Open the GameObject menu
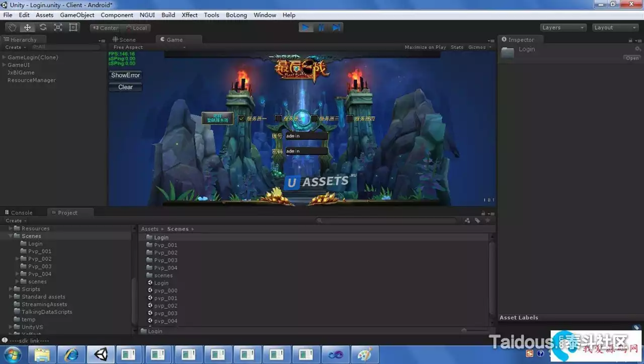The height and width of the screenshot is (364, 644). coord(77,15)
